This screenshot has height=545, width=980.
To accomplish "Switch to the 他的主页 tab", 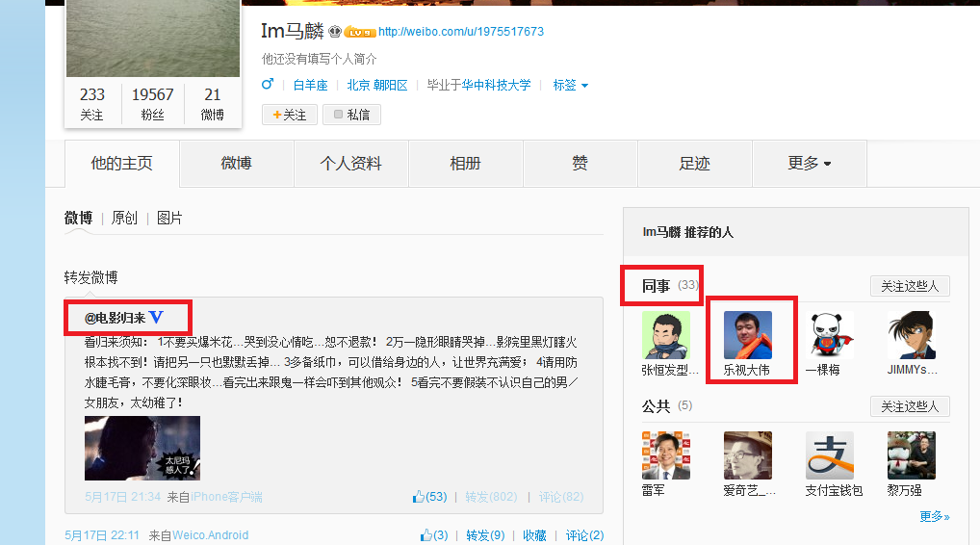I will [122, 163].
